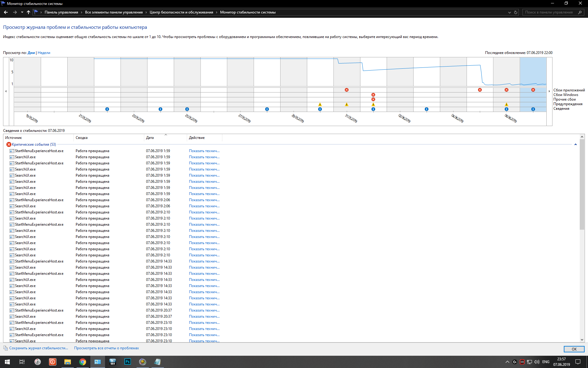Open recent locations dropdown arrow

click(x=22, y=12)
